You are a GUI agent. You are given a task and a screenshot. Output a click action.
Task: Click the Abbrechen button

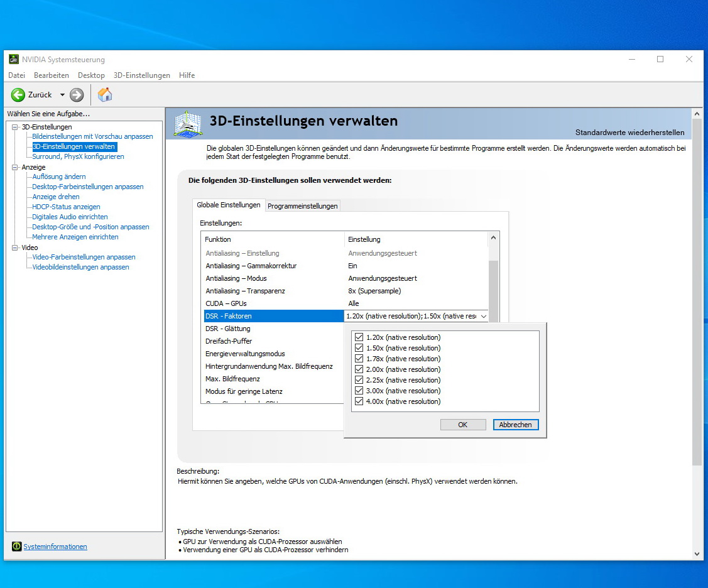pos(515,425)
